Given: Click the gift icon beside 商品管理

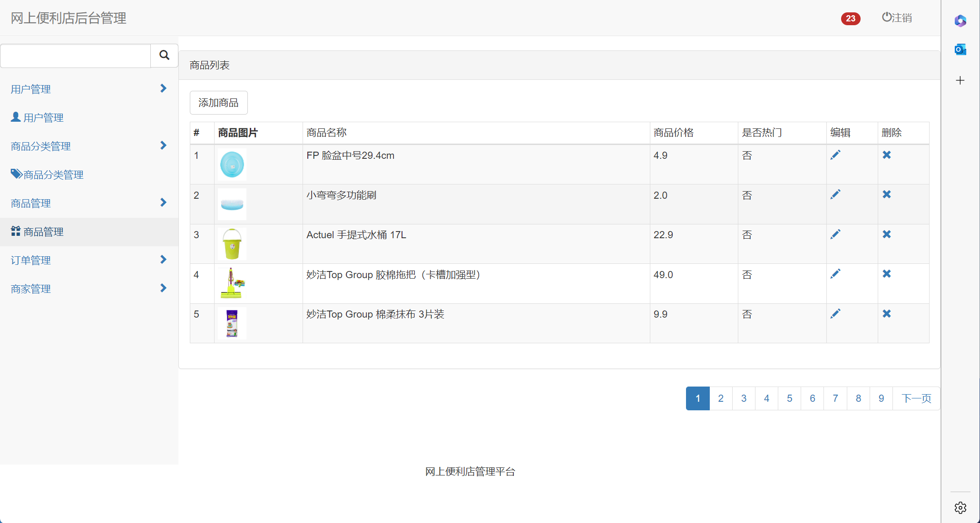Looking at the screenshot, I should coord(14,231).
